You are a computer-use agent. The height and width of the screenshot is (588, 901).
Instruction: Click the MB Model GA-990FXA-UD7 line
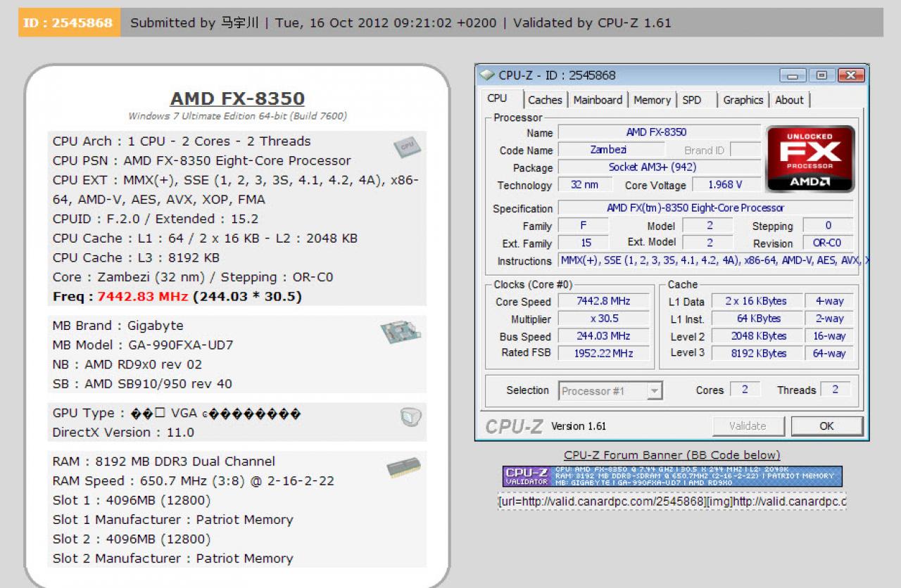tap(143, 345)
